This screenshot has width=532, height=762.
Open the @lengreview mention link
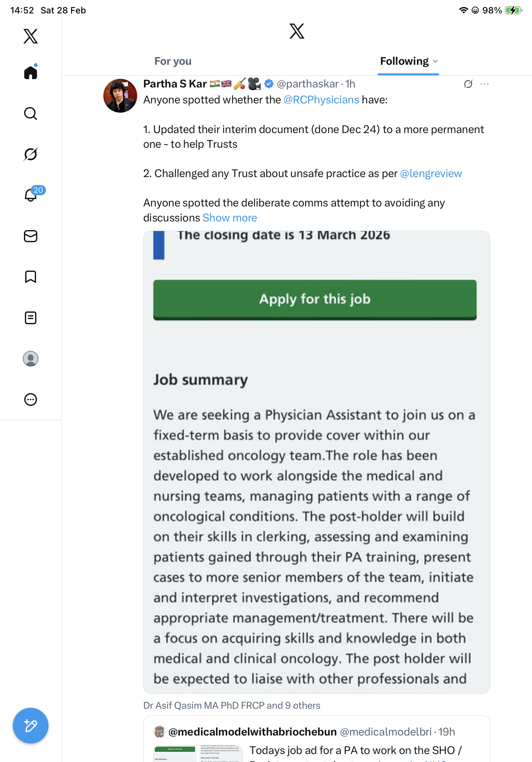[x=431, y=174]
